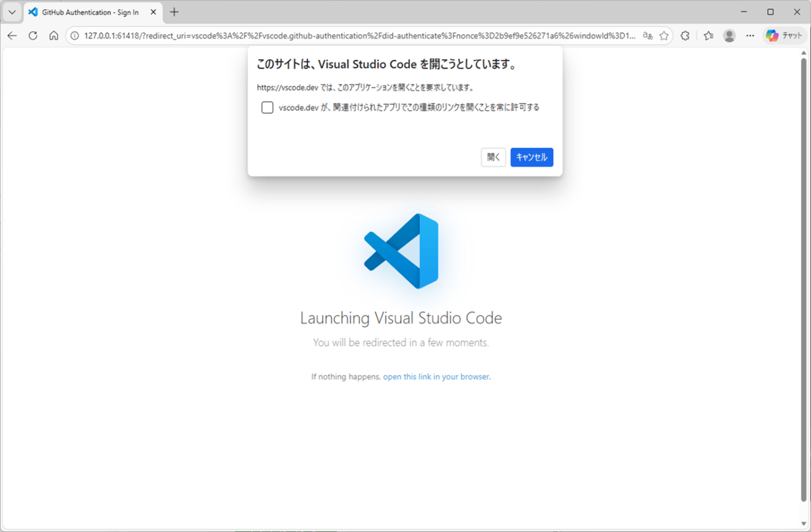Open the Favorites list icon
This screenshot has height=532, width=811.
(708, 36)
